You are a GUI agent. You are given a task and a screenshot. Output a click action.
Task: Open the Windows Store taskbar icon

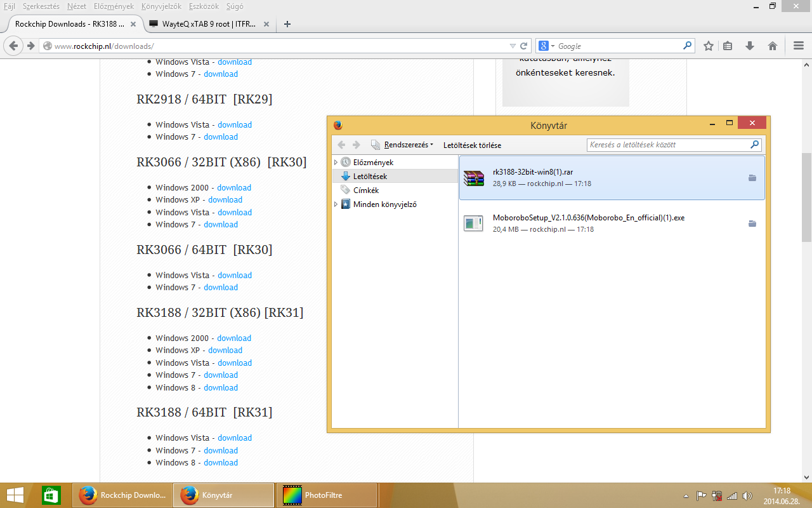click(x=51, y=495)
